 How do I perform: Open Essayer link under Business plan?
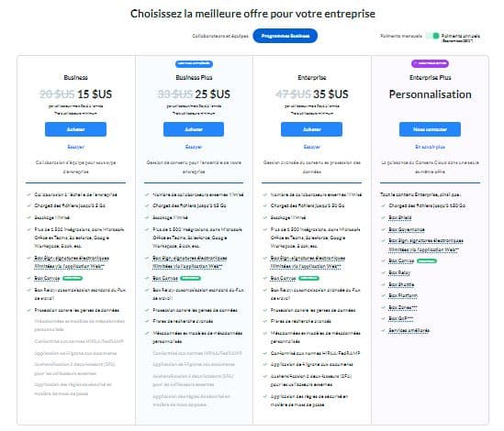[75, 147]
